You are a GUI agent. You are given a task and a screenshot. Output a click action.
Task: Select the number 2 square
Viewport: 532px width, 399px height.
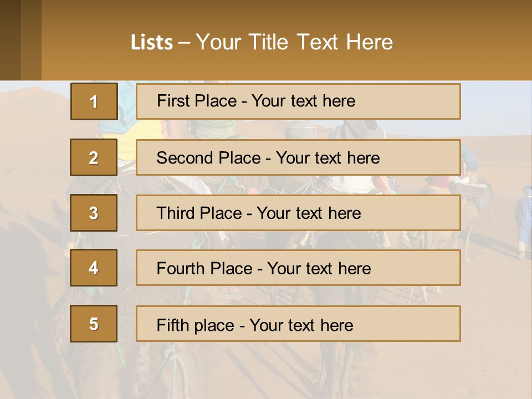94,157
